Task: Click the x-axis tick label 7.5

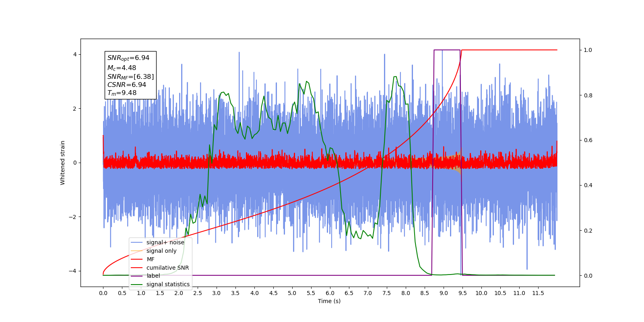Action: pos(387,293)
